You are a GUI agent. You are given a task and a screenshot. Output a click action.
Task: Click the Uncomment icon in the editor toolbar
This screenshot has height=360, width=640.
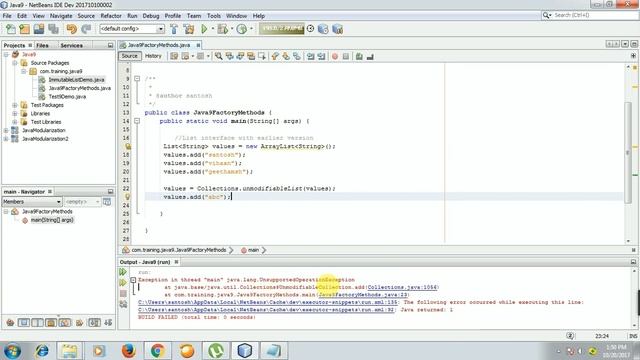coord(370,56)
